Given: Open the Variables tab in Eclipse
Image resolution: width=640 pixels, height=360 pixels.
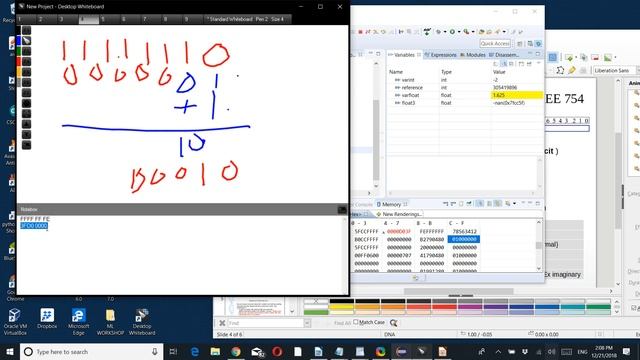Looking at the screenshot, I should tap(404, 55).
